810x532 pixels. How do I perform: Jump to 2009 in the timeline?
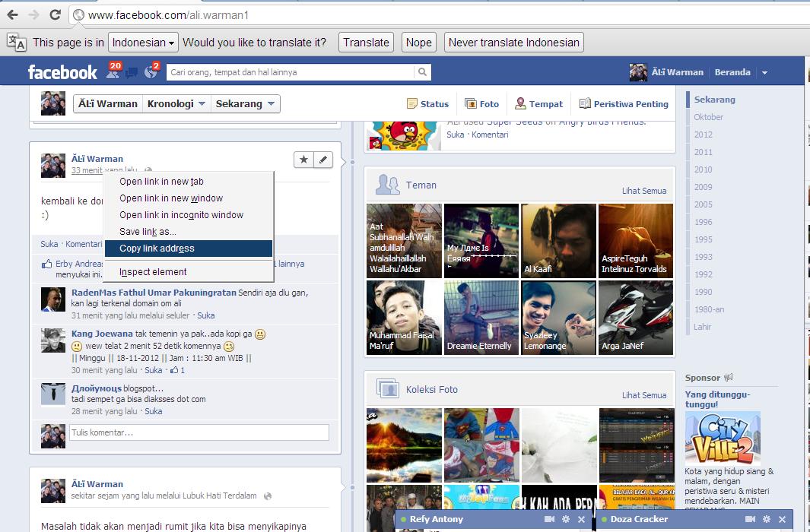[703, 187]
